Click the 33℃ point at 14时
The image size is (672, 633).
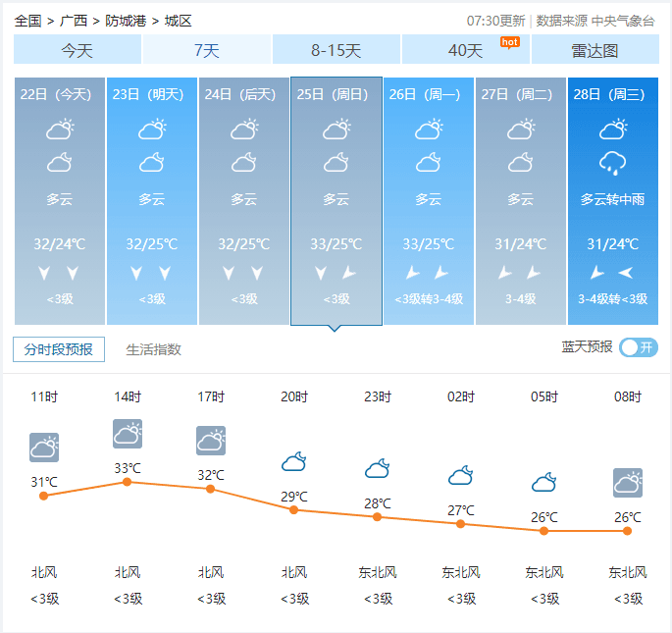point(127,482)
